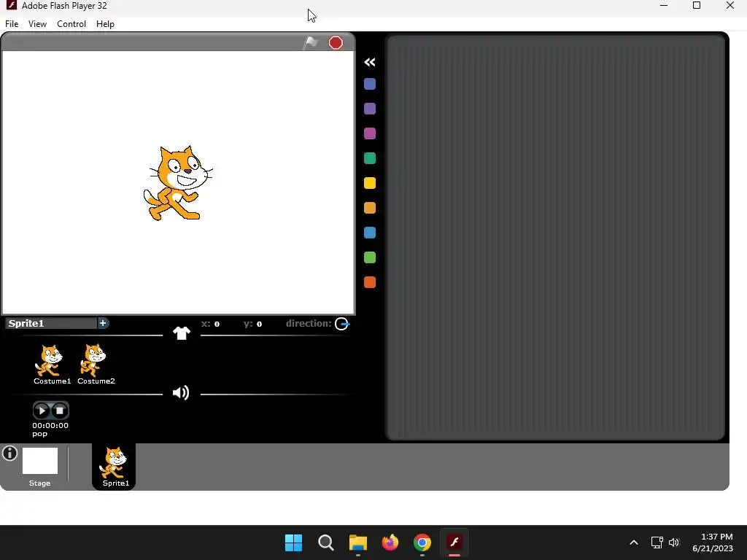
Task: Select the purple Looks category square
Action: (x=370, y=109)
